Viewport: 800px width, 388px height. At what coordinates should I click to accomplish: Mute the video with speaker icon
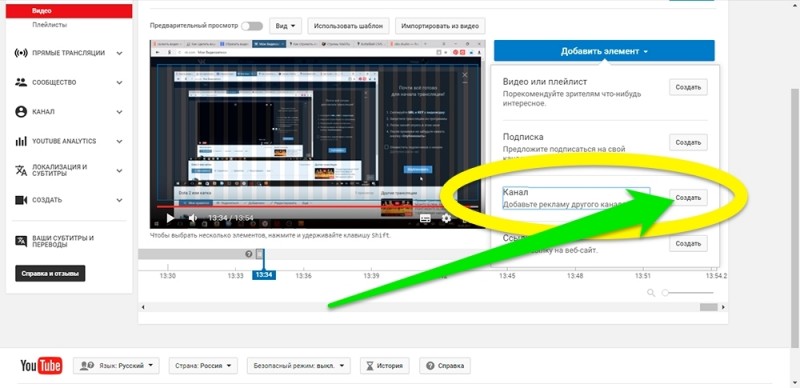pyautogui.click(x=193, y=218)
